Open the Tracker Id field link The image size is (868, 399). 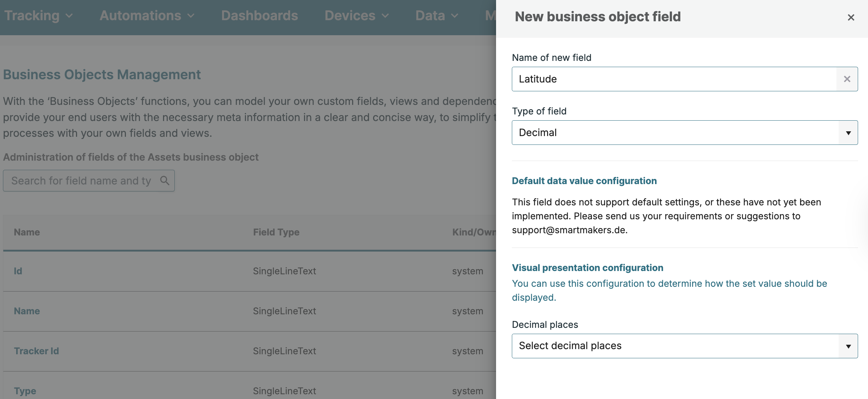[36, 351]
